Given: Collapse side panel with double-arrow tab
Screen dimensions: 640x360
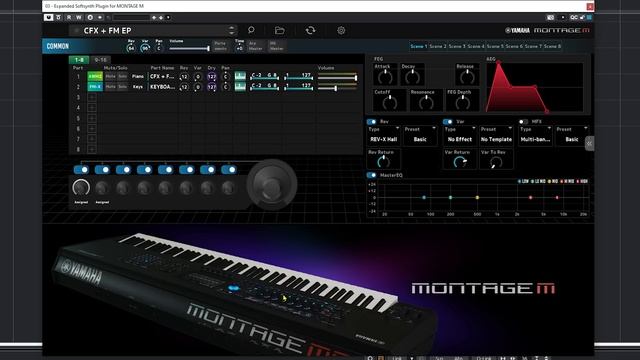Looking at the screenshot, I should tap(589, 143).
